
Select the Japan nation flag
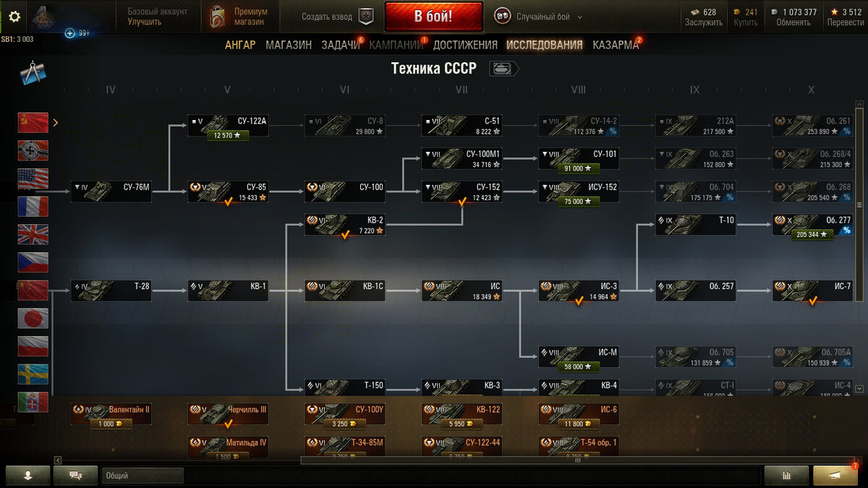pos(33,318)
